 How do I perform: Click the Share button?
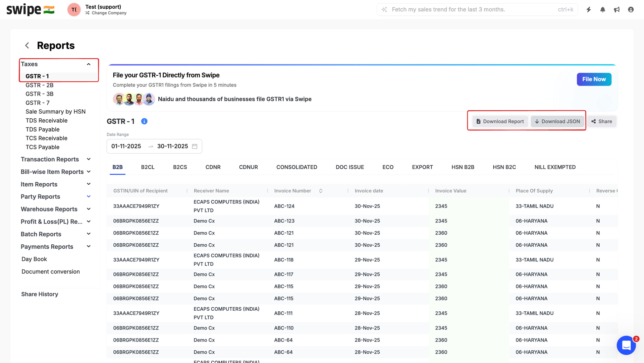(x=602, y=121)
